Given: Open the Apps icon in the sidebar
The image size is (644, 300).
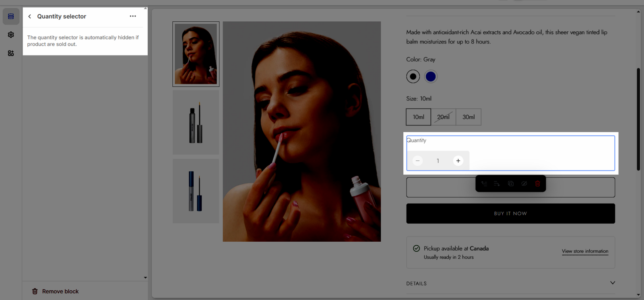Looking at the screenshot, I should 11,53.
